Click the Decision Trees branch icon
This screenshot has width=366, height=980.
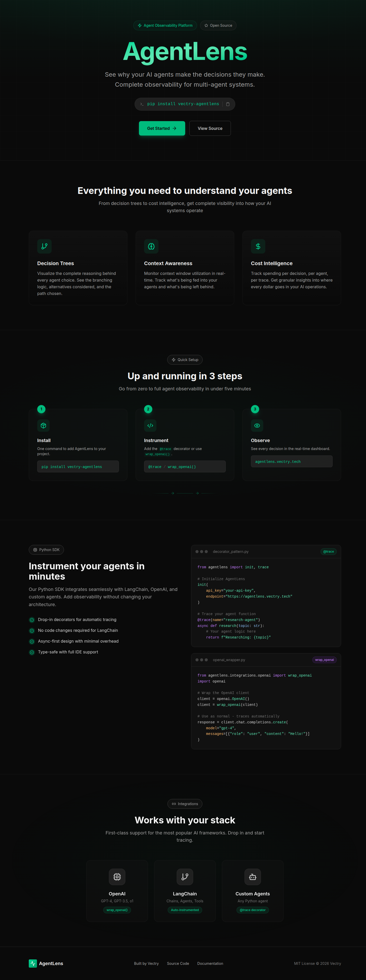click(x=44, y=246)
